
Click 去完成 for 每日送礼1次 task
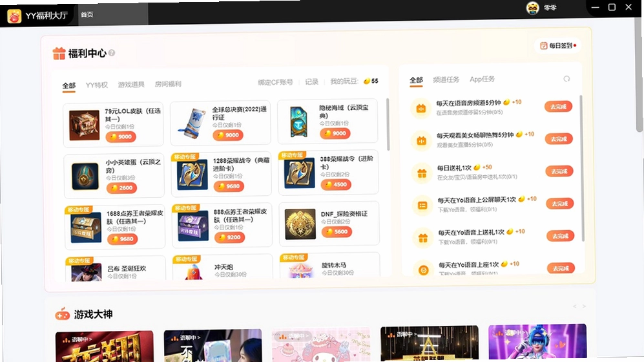point(559,171)
